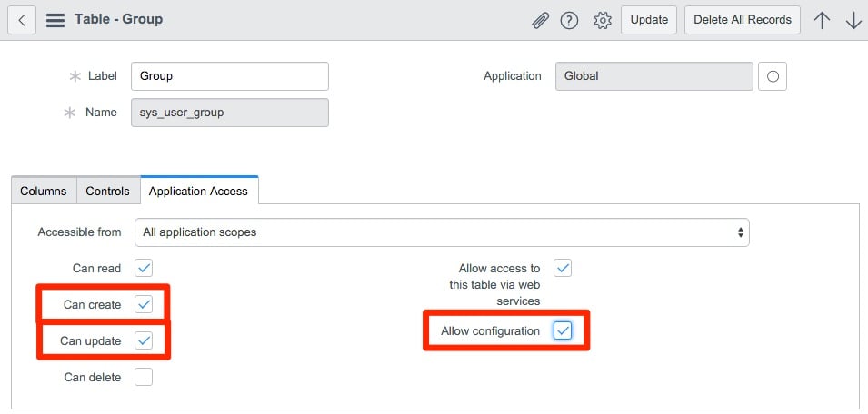Viewport: 868px width, 414px height.
Task: Switch to the Controls tab
Action: pos(108,192)
